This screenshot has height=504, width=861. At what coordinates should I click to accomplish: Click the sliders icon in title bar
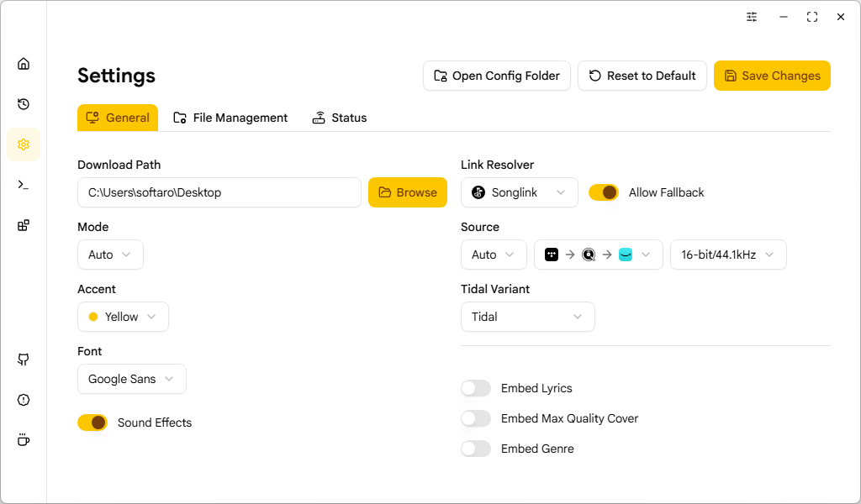pos(752,17)
